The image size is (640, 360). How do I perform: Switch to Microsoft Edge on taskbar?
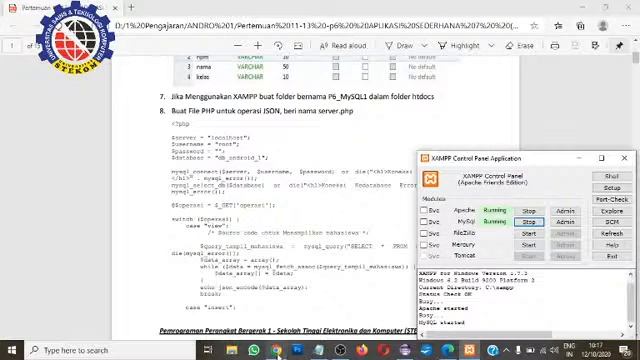tap(448, 350)
